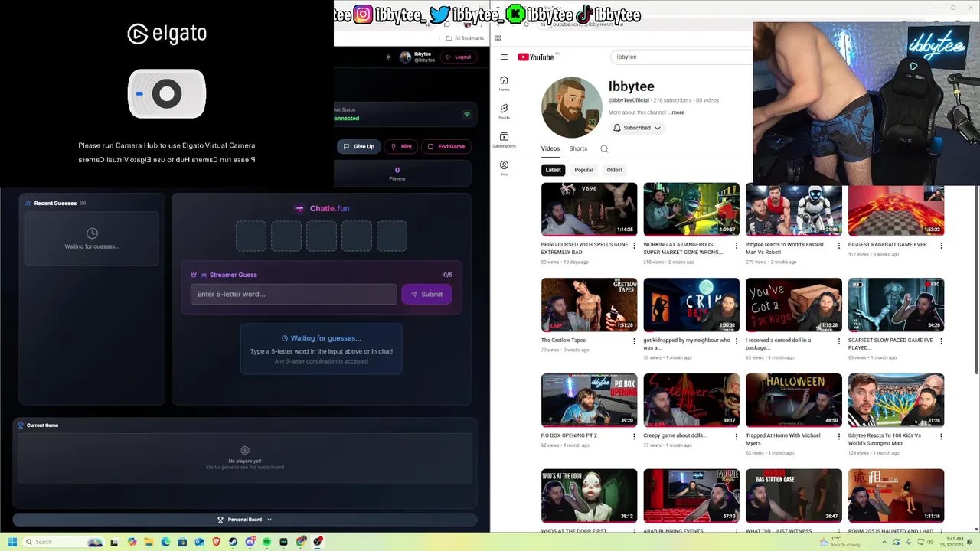Open The Gretlow Tapes video thumbnail
Viewport: 980px width, 551px height.
[x=589, y=305]
